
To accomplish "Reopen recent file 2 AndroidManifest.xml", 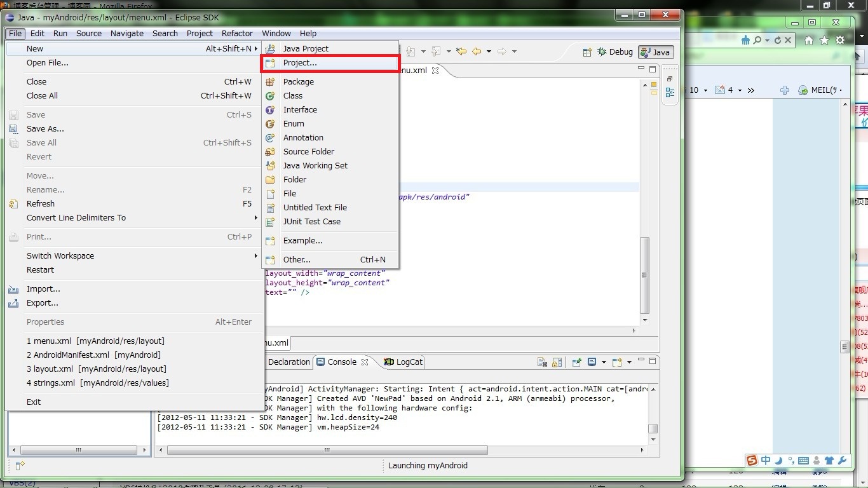I will (x=134, y=355).
